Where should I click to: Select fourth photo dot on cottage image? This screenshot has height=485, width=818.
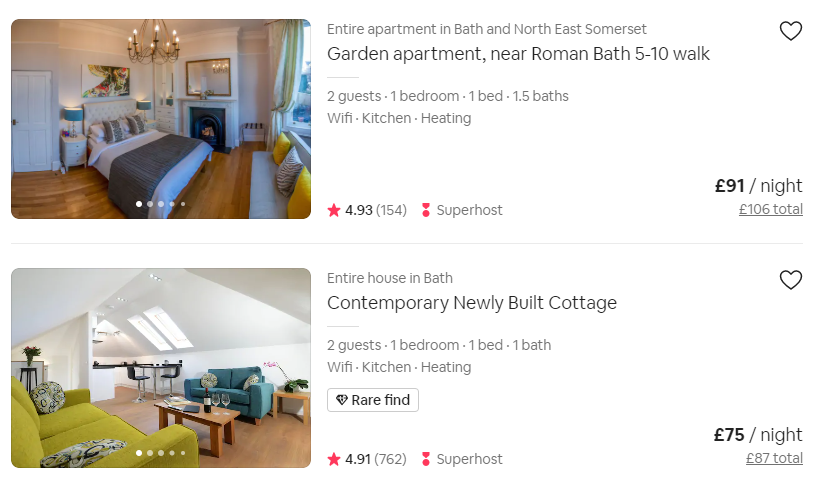click(172, 453)
